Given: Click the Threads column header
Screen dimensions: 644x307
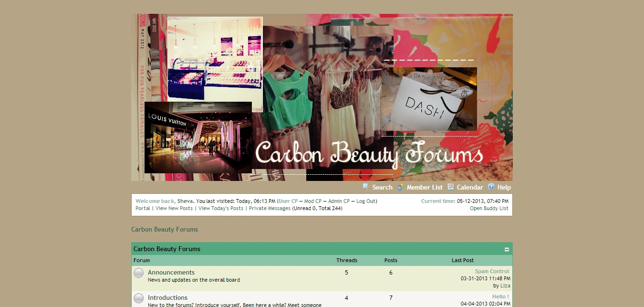Looking at the screenshot, I should click(347, 260).
